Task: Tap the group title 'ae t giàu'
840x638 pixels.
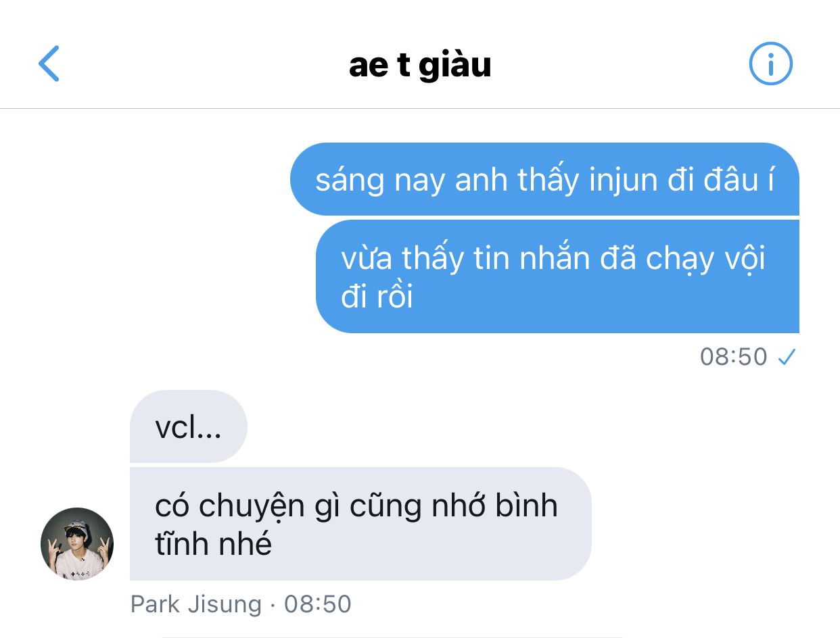Action: pos(420,65)
